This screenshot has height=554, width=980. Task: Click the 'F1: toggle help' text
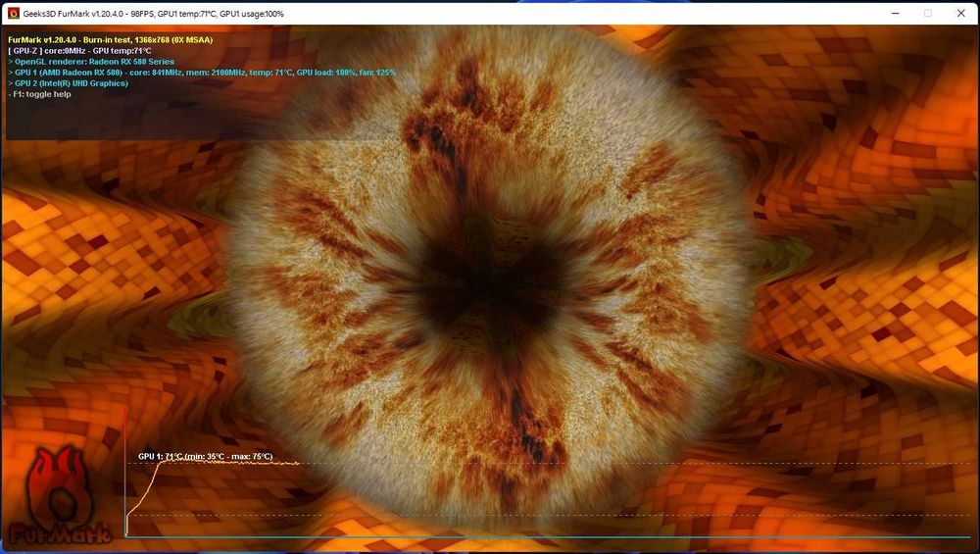click(40, 94)
